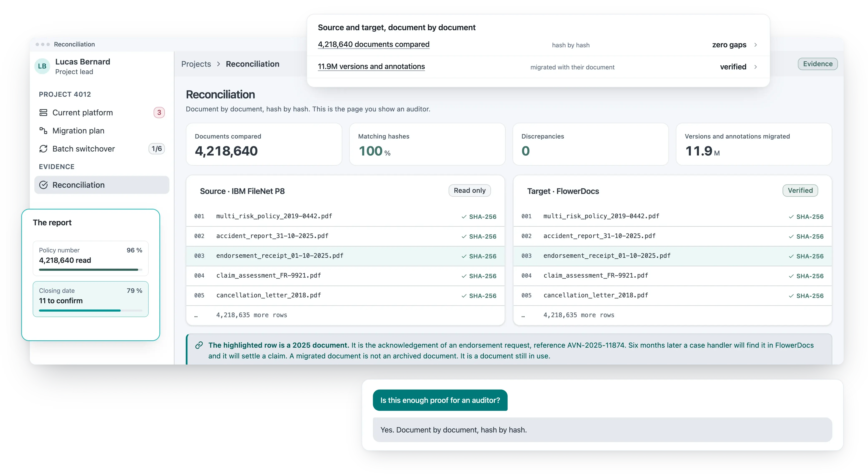Screen dimensions: 868x475
Task: Open Batch switchover in the sidebar
Action: click(x=102, y=149)
